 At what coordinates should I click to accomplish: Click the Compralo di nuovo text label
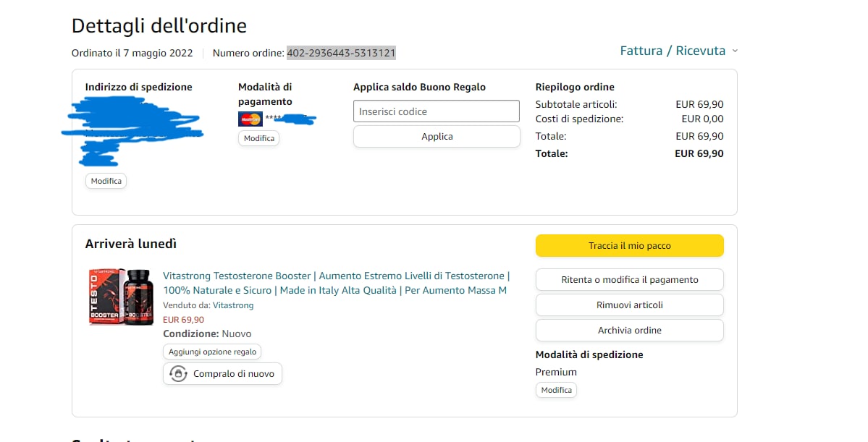(x=233, y=374)
